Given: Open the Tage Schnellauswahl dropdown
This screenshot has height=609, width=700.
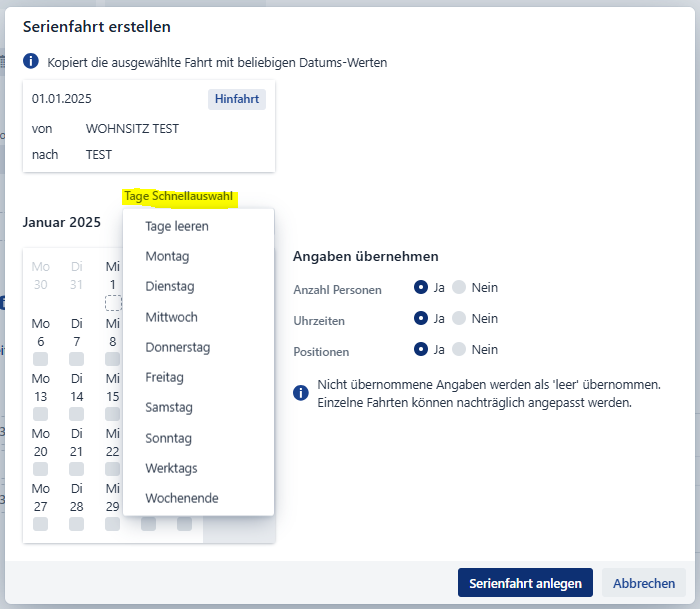Looking at the screenshot, I should (179, 196).
